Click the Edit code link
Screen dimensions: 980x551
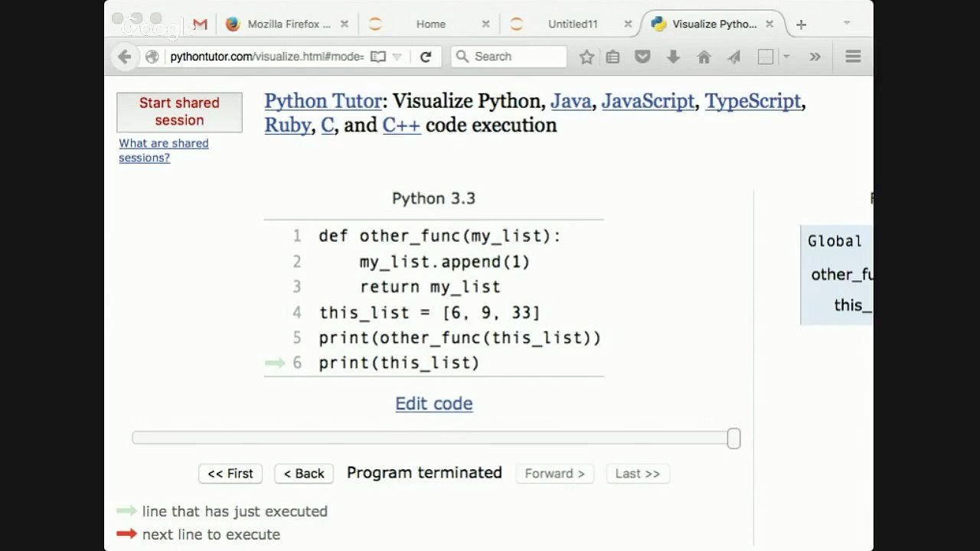[434, 403]
